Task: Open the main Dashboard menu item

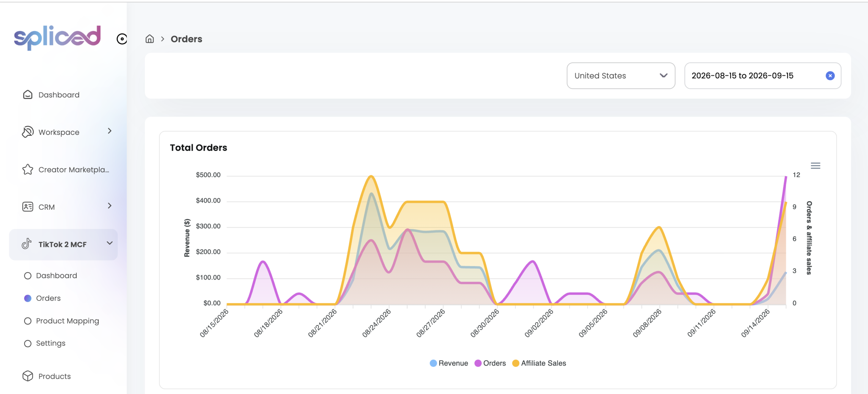Action: 59,95
